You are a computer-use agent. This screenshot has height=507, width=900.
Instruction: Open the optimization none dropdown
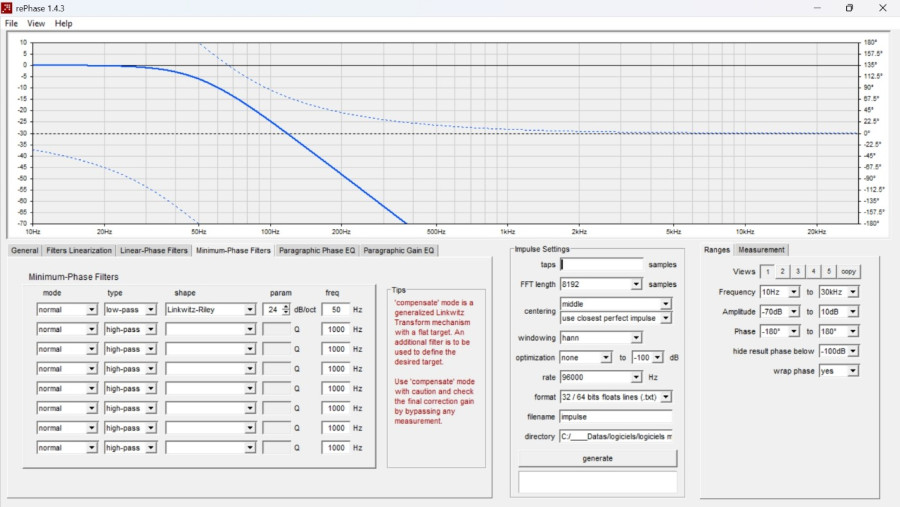[x=585, y=357]
